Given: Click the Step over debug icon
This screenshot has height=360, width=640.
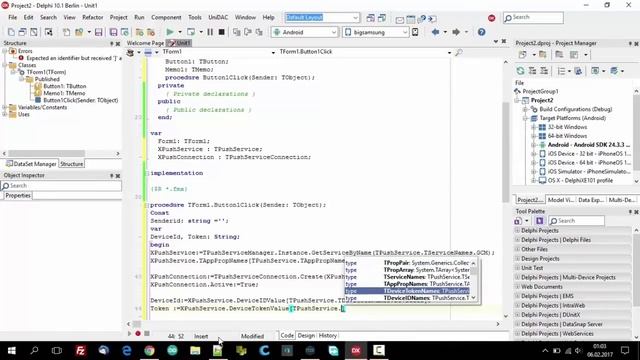Looking at the screenshot, I should (x=248, y=32).
